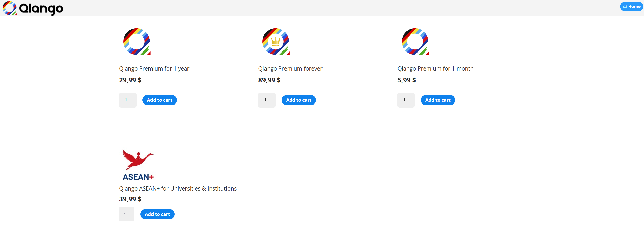Focus quantity field for ASEAN+ product
Image resolution: width=644 pixels, height=242 pixels.
[127, 214]
